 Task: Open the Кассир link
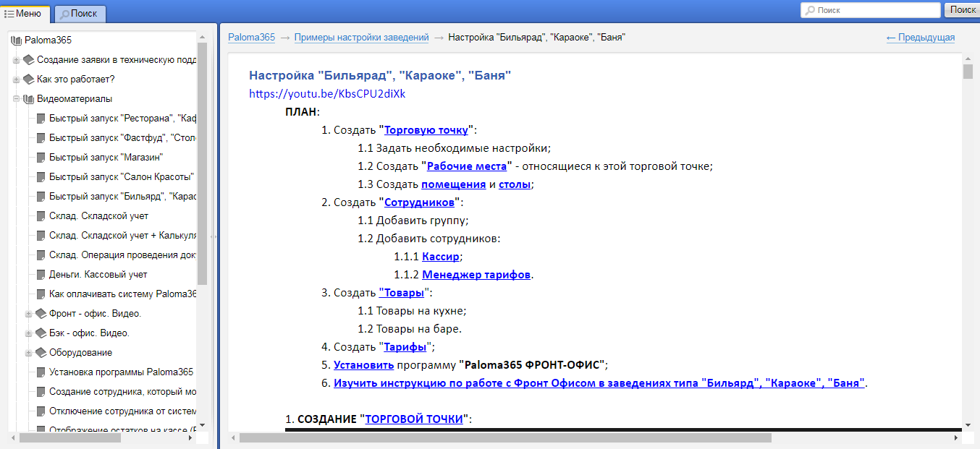click(x=440, y=257)
